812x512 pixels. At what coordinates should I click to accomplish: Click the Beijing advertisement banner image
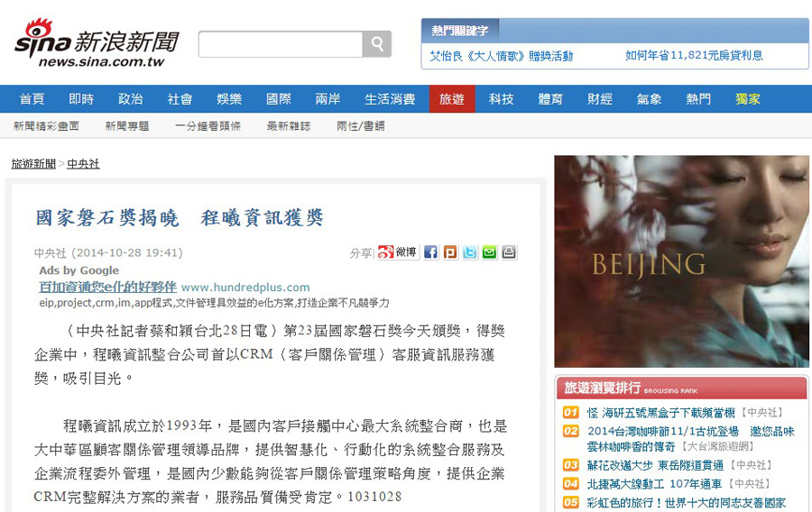pos(681,261)
